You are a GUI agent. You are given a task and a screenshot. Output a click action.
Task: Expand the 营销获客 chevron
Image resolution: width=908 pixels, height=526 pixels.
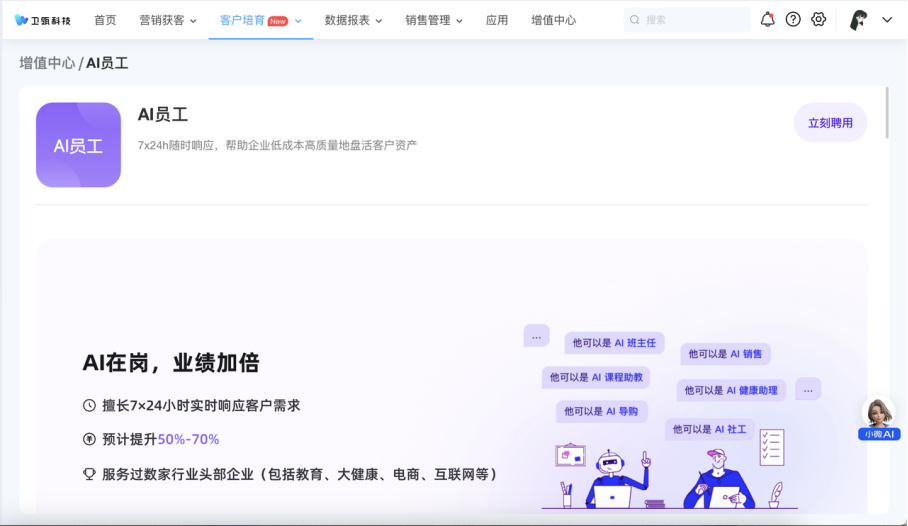coord(193,21)
